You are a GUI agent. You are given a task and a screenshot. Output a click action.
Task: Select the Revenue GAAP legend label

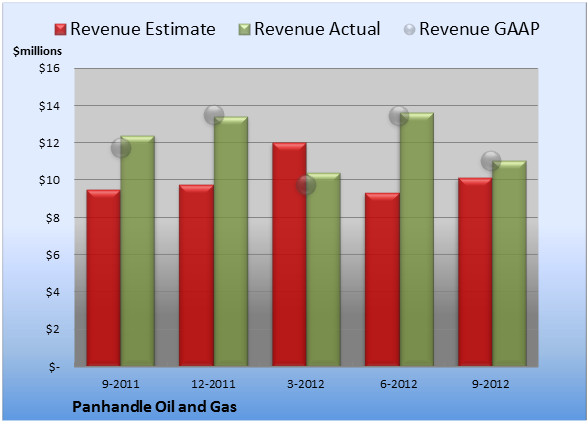tap(479, 29)
